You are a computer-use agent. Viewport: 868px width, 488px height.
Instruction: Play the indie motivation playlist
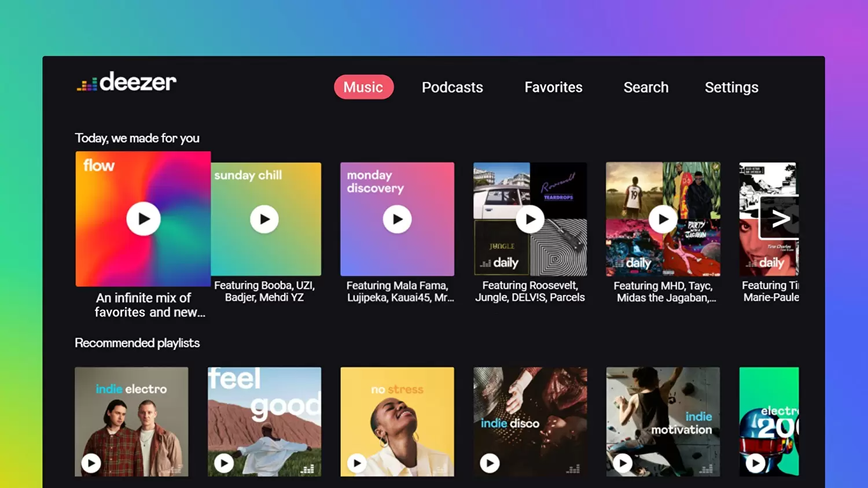pyautogui.click(x=623, y=463)
